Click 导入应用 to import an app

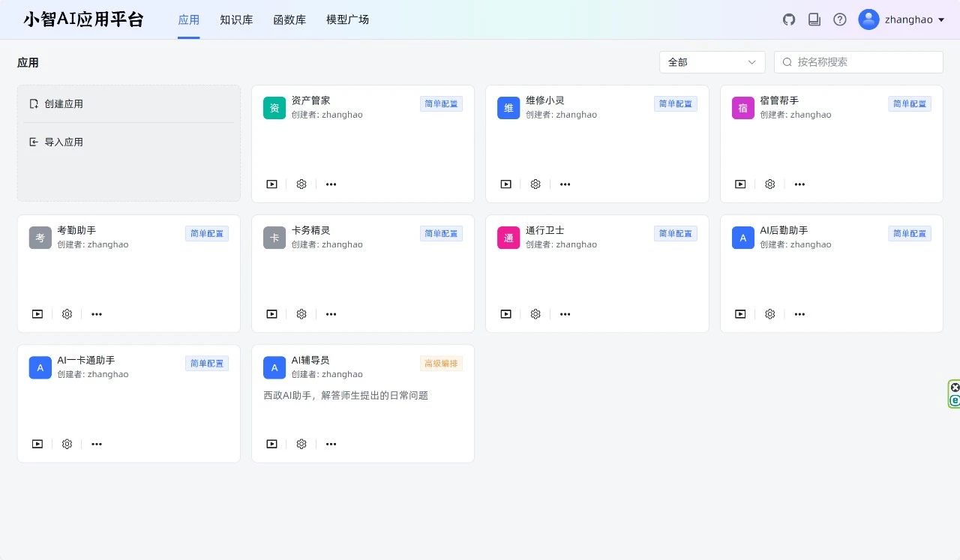pos(63,142)
